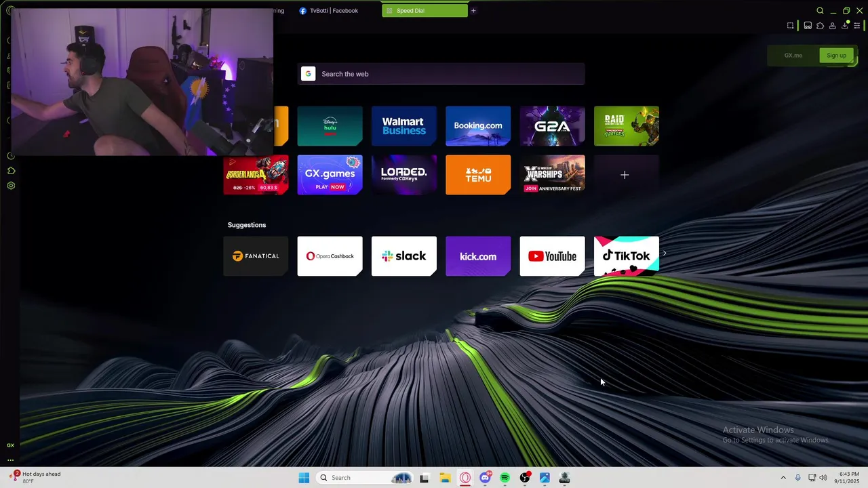Viewport: 868px width, 488px height.
Task: Open the three-dot sidebar setup menu
Action: (x=10, y=460)
